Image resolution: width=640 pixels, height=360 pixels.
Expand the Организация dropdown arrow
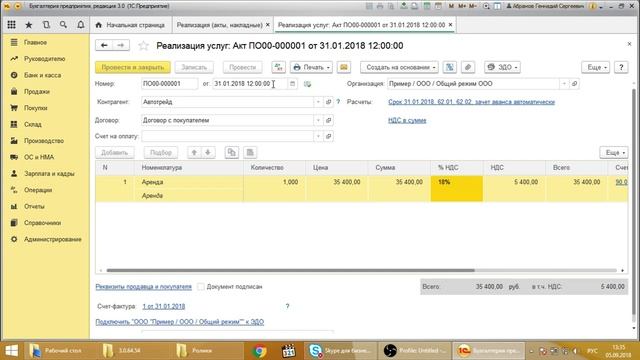(x=564, y=84)
